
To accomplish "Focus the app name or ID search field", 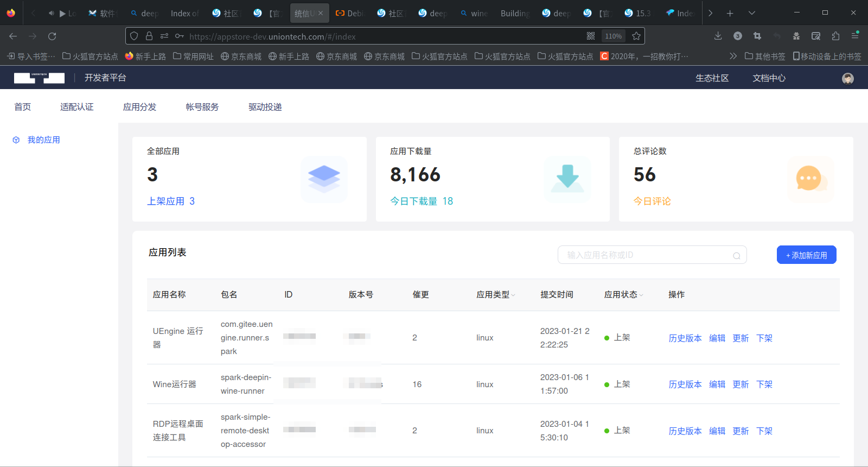I will tap(646, 255).
